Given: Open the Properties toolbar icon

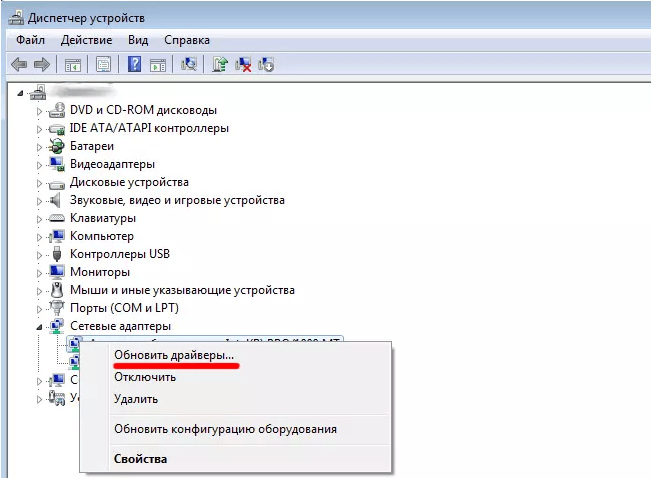Looking at the screenshot, I should coord(103,65).
